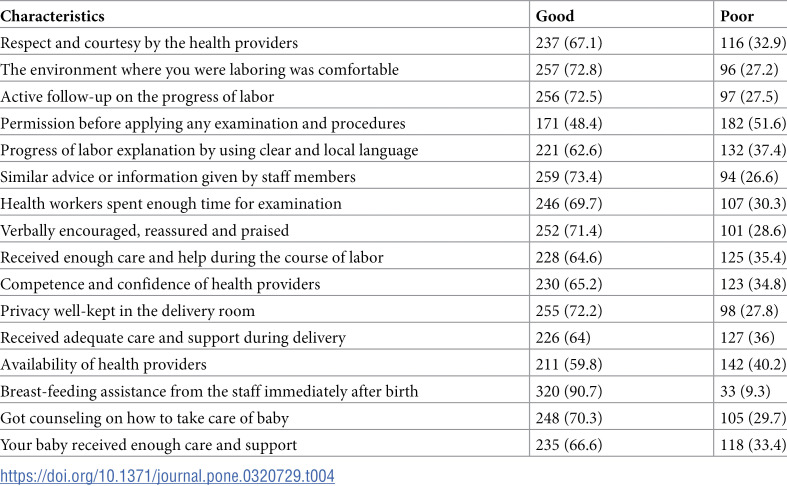This screenshot has width=787, height=486.
Task: Click the 'Your baby received enough care and support' row
Action: click(394, 445)
